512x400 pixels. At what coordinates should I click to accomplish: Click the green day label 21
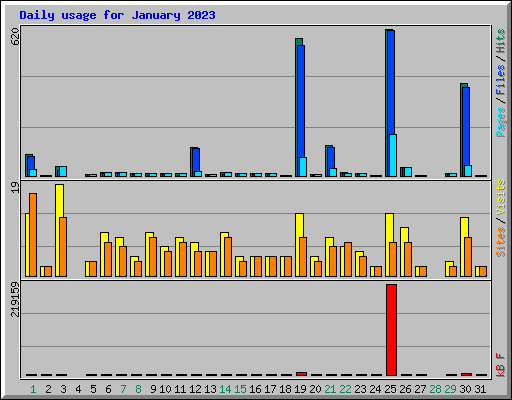[x=330, y=389]
